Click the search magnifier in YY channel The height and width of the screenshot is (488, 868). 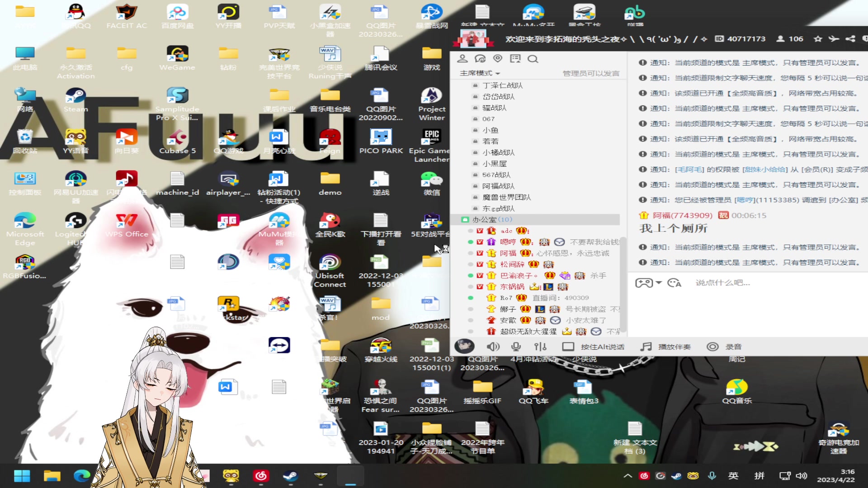click(x=533, y=59)
